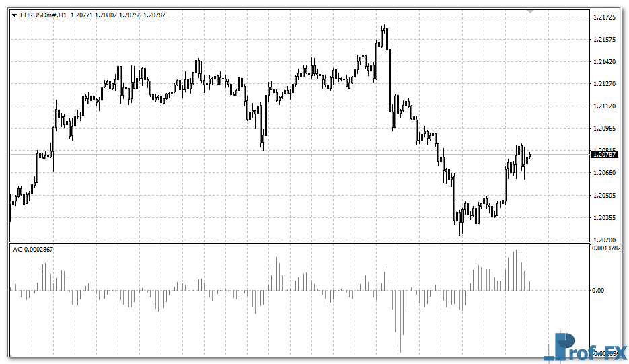This screenshot has height=364, width=629.
Task: Click the 1.20355 price axis label
Action: (x=606, y=218)
